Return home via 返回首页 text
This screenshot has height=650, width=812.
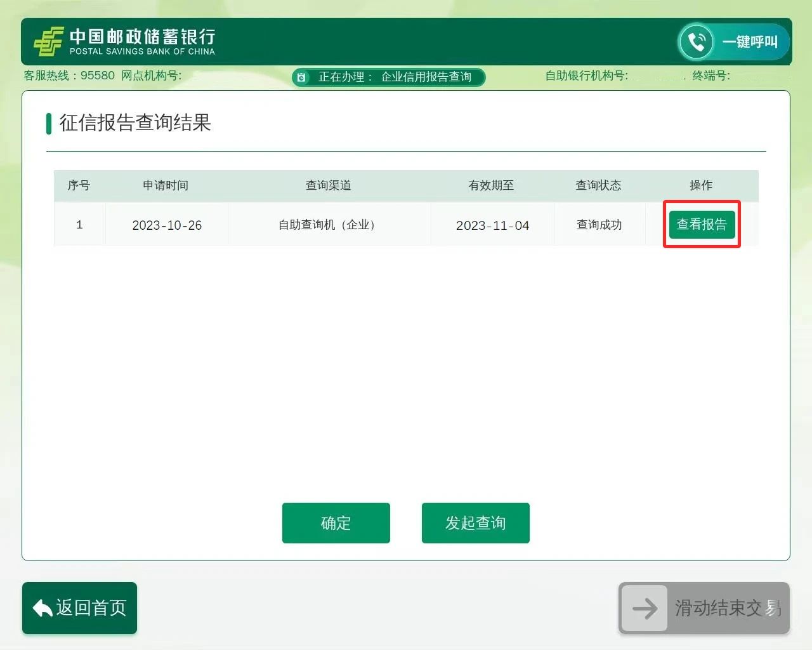click(x=91, y=608)
